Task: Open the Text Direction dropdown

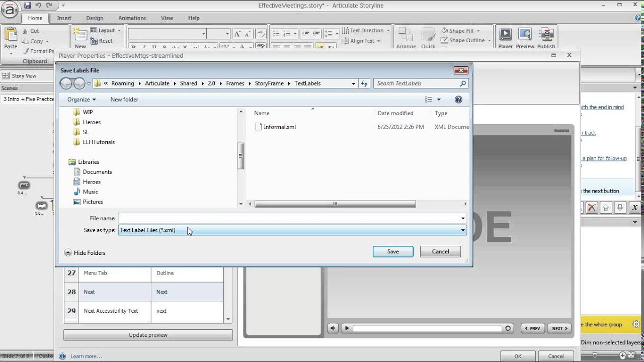Action: click(366, 30)
